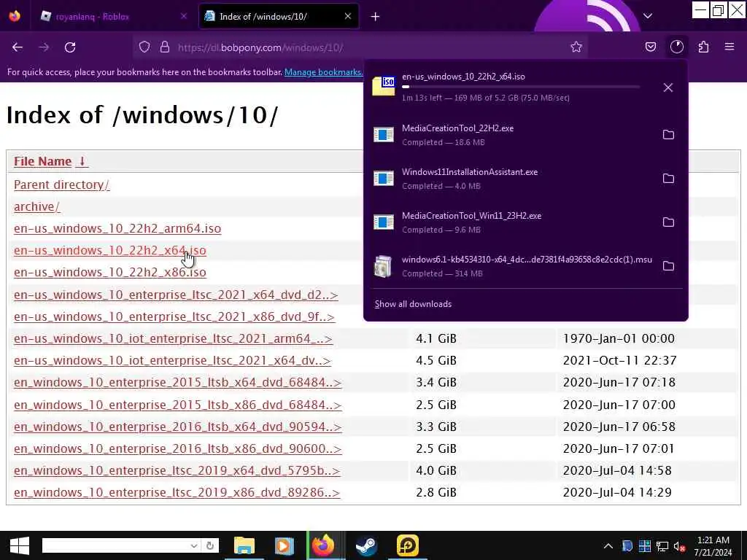Screen dimensions: 747x560
Task: Click the muted volume tray icon
Action: (679, 547)
